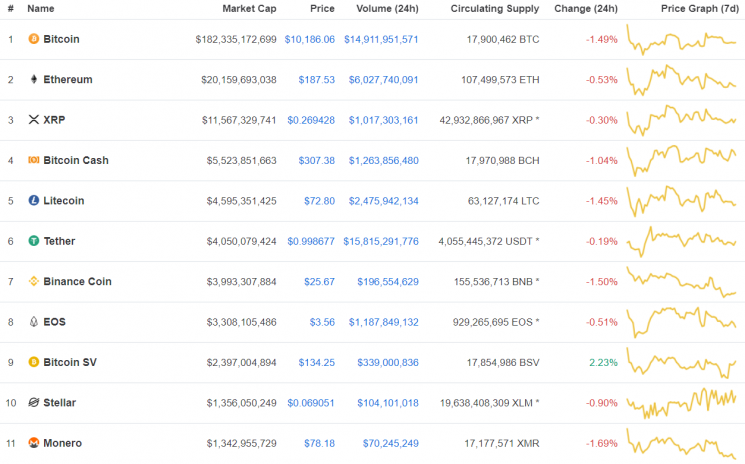Click Bitcoin price $10,186.06

(x=310, y=39)
